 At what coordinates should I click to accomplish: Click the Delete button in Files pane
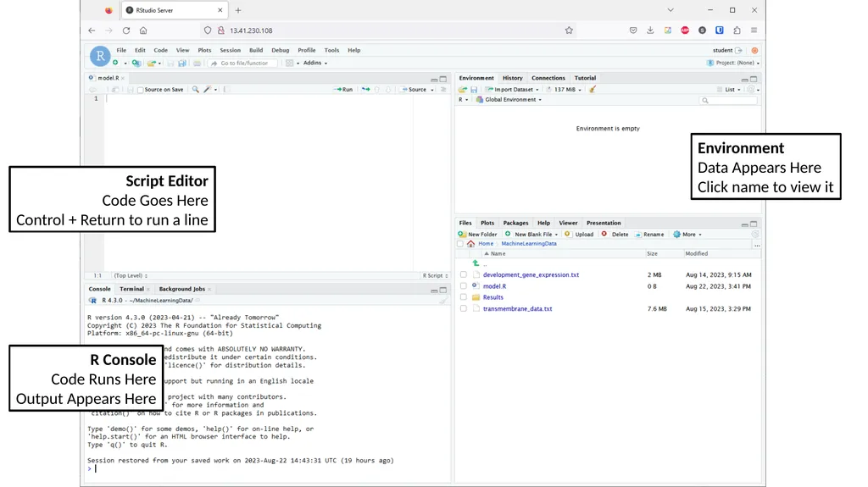click(x=615, y=235)
